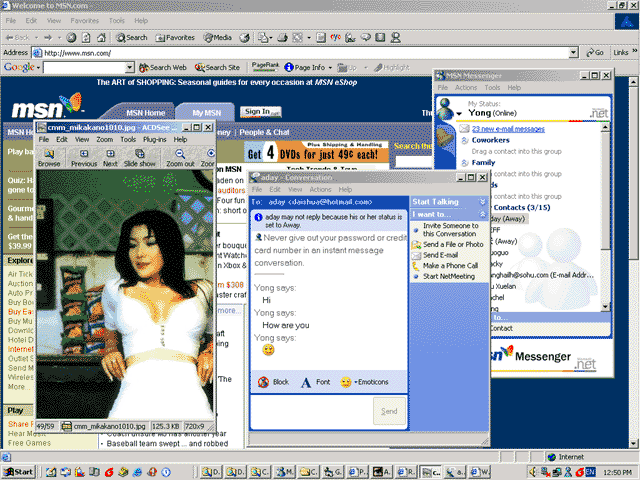Click the Messenger icon in Internet Explorer toolbar

point(396,38)
